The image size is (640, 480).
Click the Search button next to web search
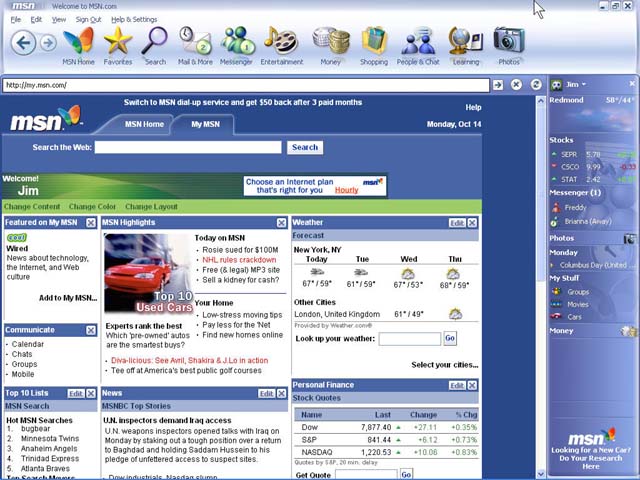pos(304,147)
